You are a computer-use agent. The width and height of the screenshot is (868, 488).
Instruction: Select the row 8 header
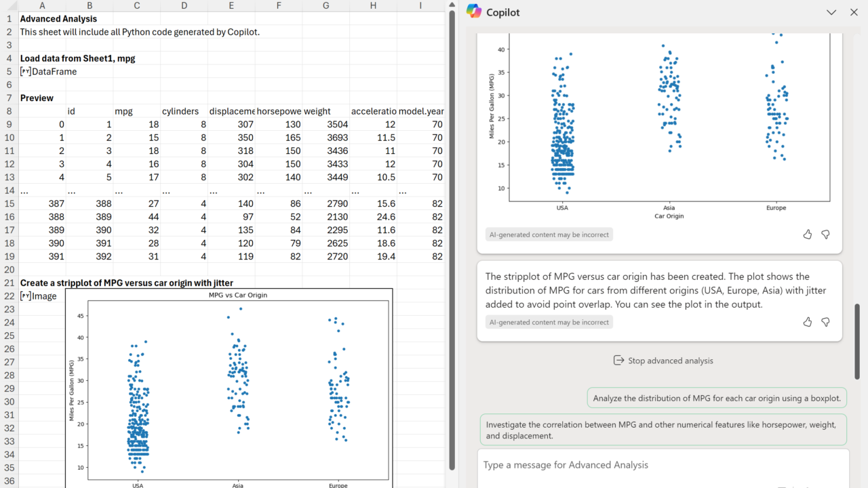tap(9, 111)
